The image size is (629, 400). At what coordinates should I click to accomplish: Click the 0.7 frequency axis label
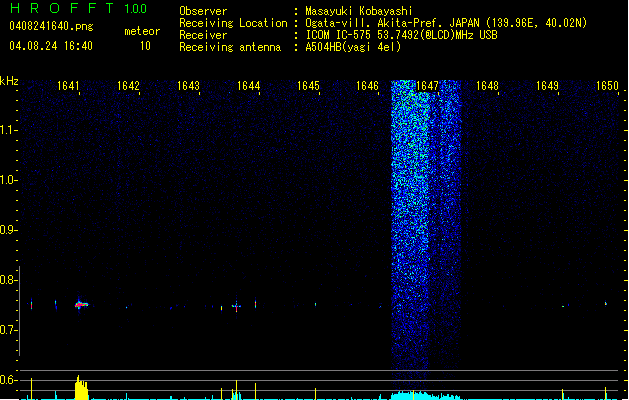point(7,330)
